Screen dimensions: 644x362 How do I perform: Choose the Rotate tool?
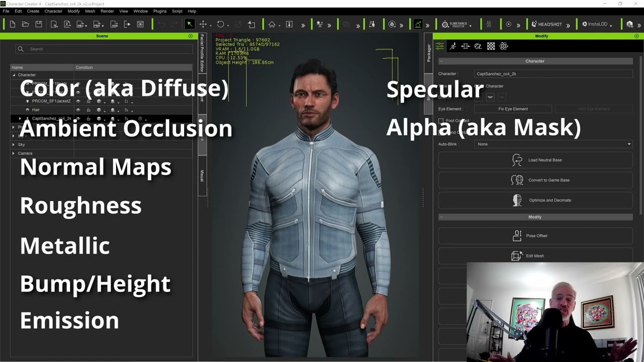[221, 24]
